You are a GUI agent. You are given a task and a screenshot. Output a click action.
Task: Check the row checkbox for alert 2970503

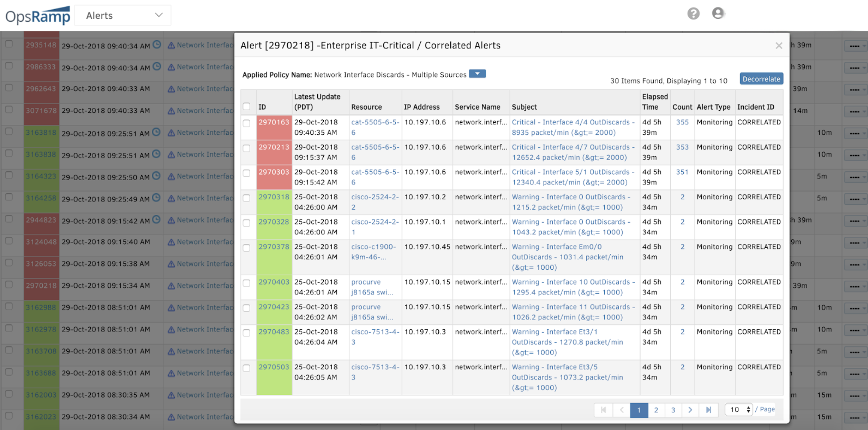(246, 368)
